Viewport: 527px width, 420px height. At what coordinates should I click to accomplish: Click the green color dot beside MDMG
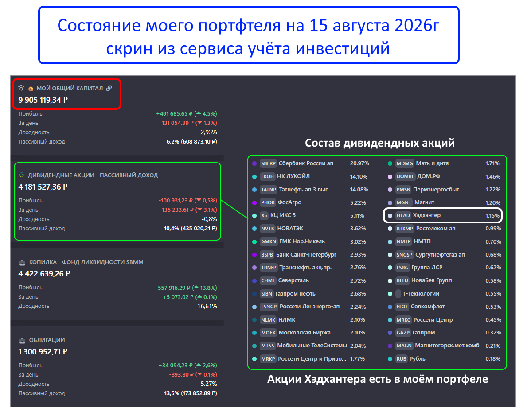(x=390, y=163)
